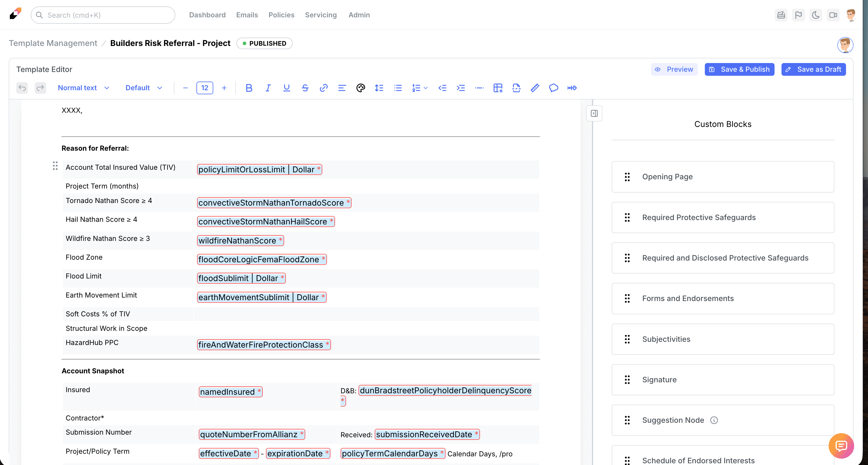
Task: Toggle underline formatting
Action: tap(286, 88)
